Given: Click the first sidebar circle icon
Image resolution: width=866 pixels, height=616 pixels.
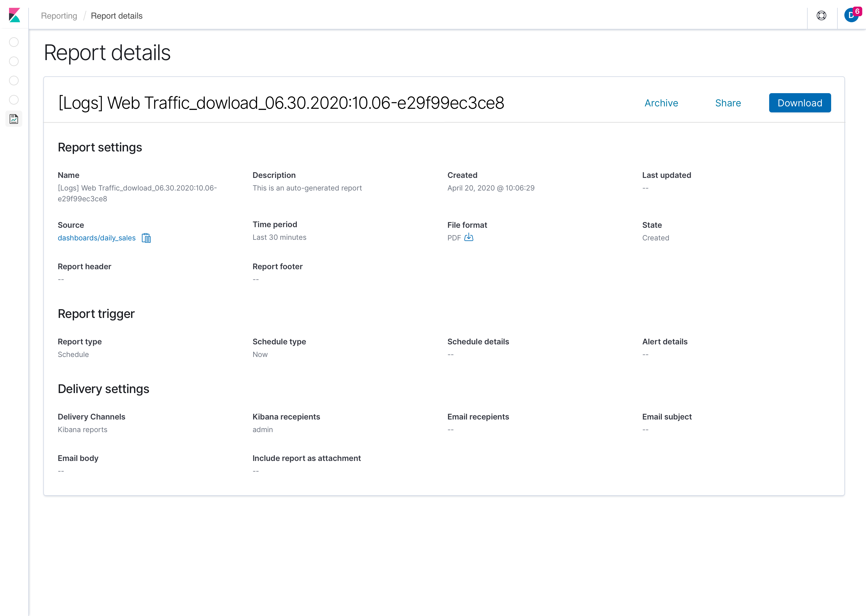Looking at the screenshot, I should (14, 42).
